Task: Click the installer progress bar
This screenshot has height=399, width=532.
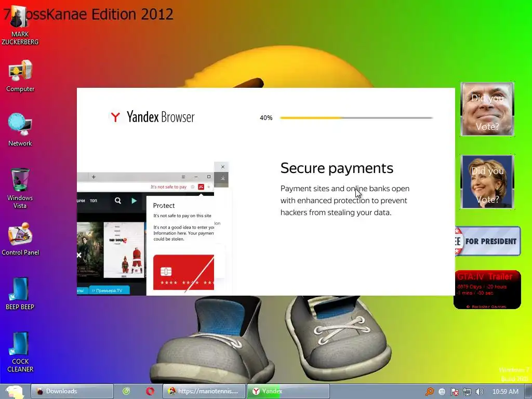Action: click(356, 118)
